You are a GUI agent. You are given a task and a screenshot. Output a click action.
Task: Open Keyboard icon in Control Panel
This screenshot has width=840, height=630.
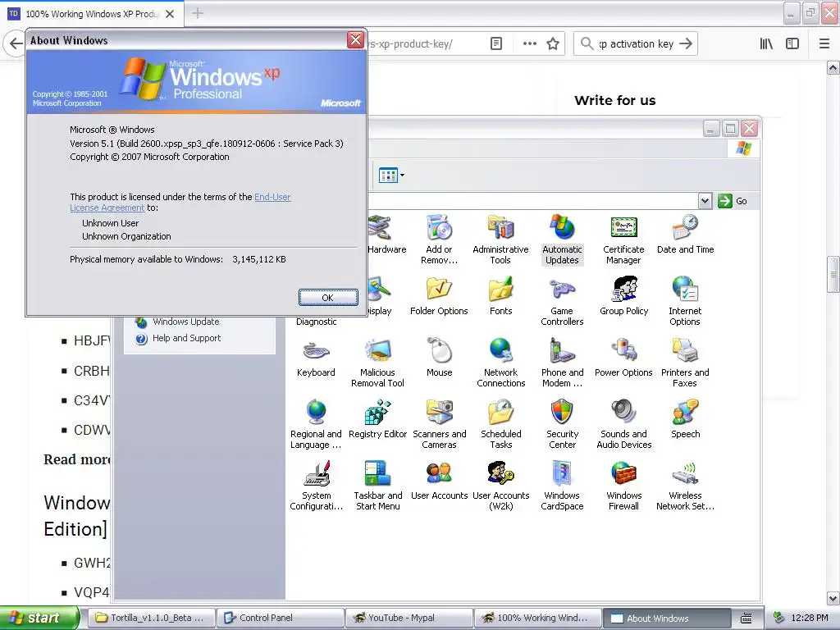click(x=316, y=358)
